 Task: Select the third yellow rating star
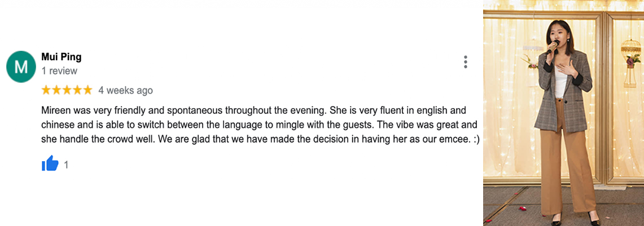[x=67, y=90]
